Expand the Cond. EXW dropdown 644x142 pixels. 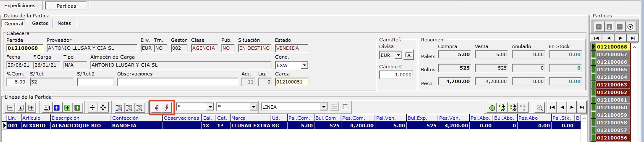[304, 66]
